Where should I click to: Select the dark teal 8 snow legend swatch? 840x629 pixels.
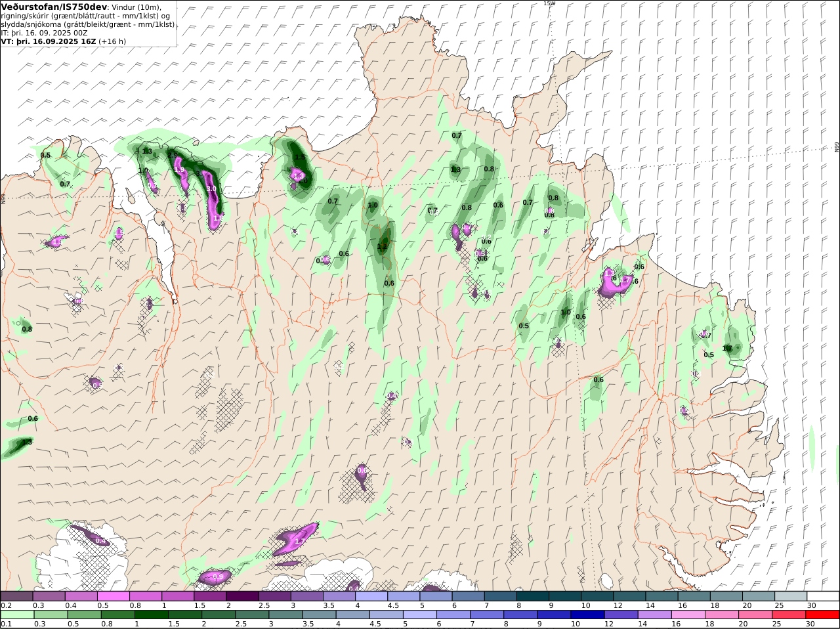(533, 596)
